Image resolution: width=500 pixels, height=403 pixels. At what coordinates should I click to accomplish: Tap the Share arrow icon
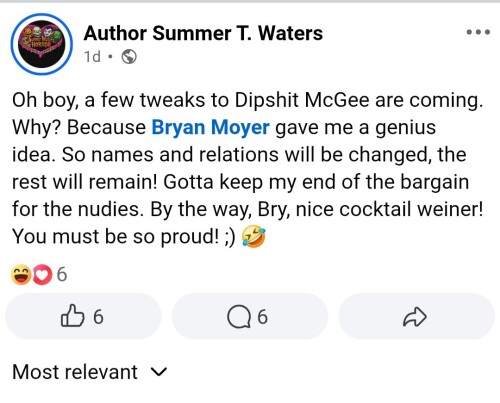click(415, 317)
